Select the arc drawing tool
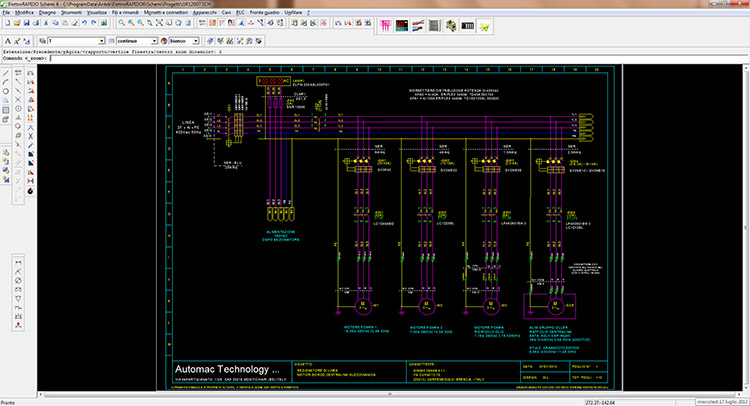The image size is (750, 406). pyautogui.click(x=6, y=82)
